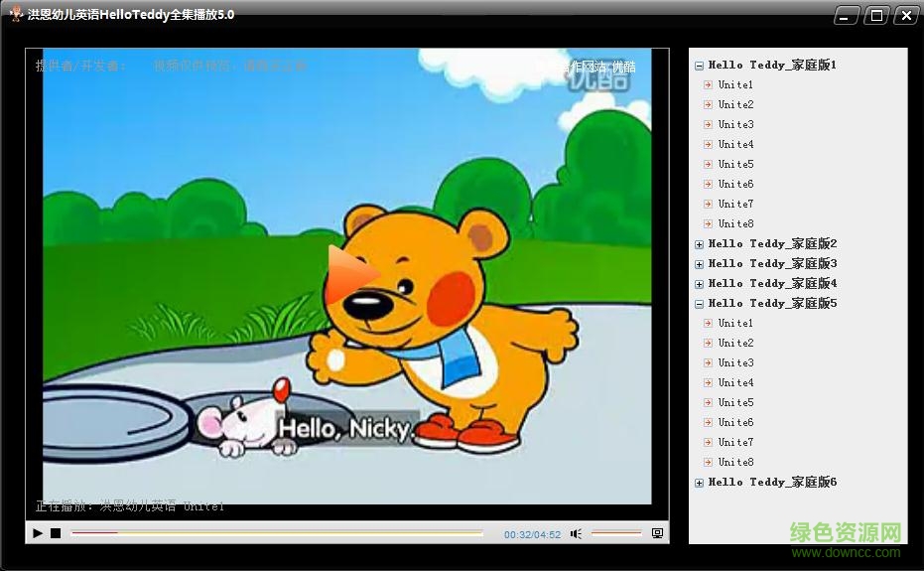The image size is (924, 571).
Task: Open Unite4 under 家庭版1
Action: 735,145
